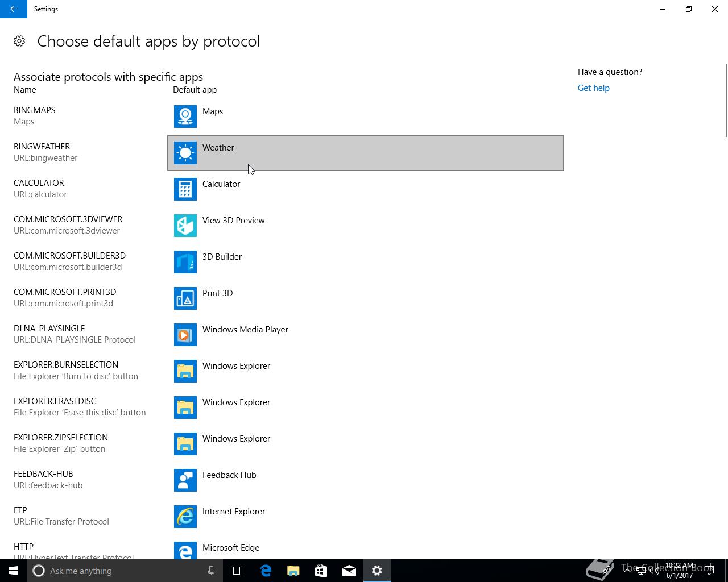The width and height of the screenshot is (728, 582).
Task: Click the BINGMAPS protocol name
Action: click(x=35, y=110)
